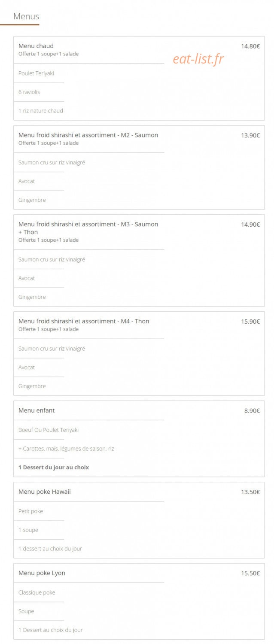Select the Menu enfant title
This screenshot has height=644, width=274.
click(37, 410)
